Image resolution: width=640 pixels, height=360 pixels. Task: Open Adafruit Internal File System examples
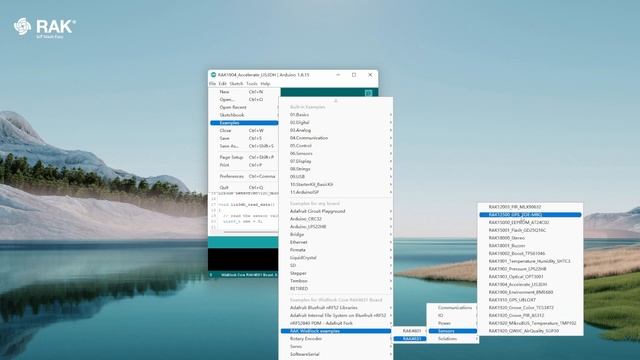tap(336, 316)
